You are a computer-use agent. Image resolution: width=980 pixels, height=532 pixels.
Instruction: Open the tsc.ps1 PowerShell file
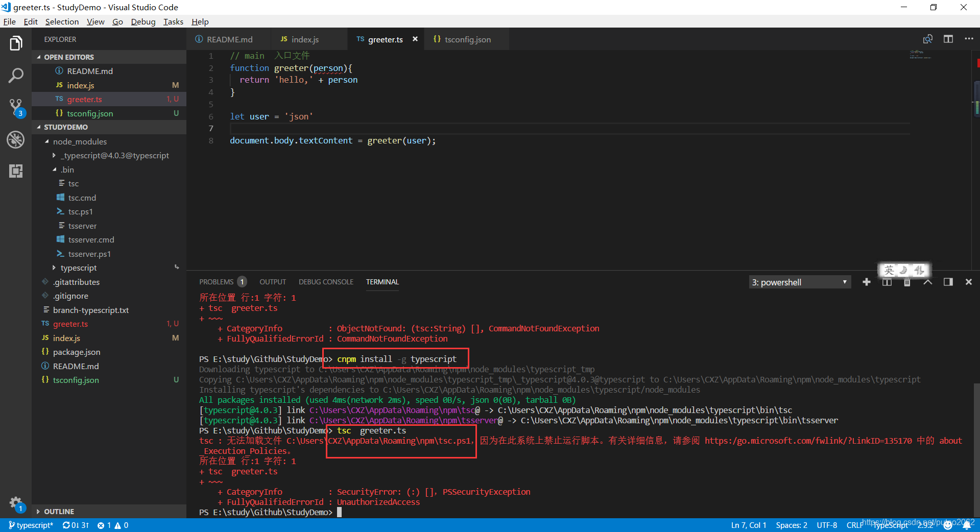81,211
